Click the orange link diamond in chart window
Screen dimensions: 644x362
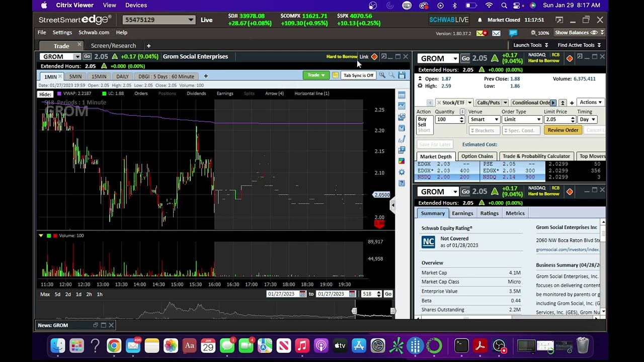(x=374, y=57)
